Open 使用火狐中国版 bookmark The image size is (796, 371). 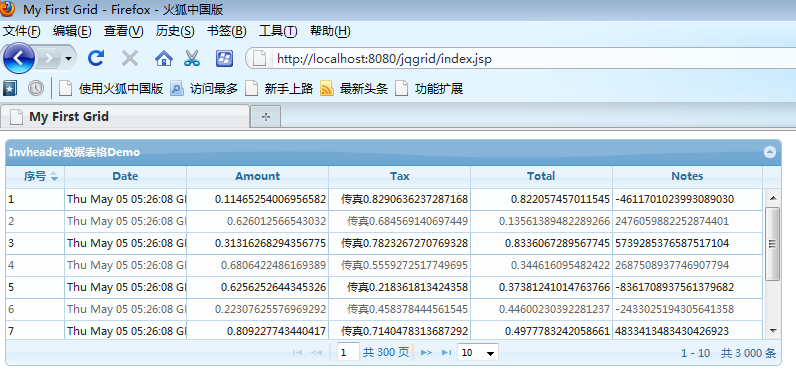111,89
